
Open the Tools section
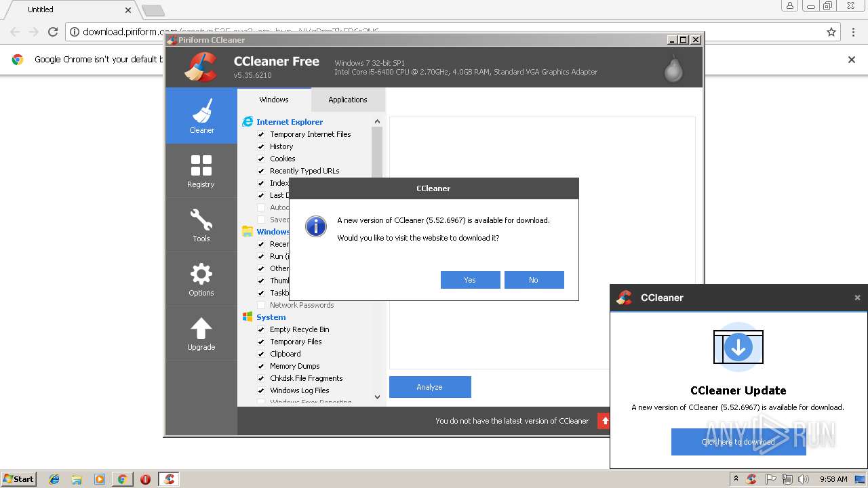coord(201,225)
